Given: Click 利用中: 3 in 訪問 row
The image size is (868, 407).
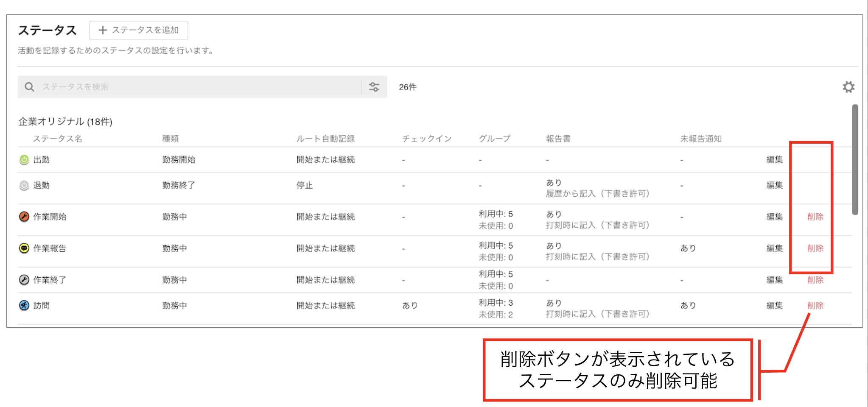Looking at the screenshot, I should pyautogui.click(x=496, y=303).
